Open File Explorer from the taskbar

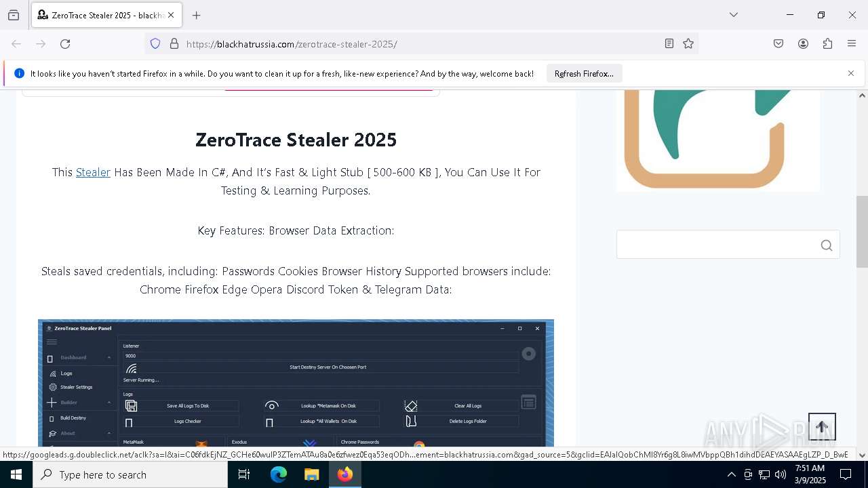coord(311,474)
